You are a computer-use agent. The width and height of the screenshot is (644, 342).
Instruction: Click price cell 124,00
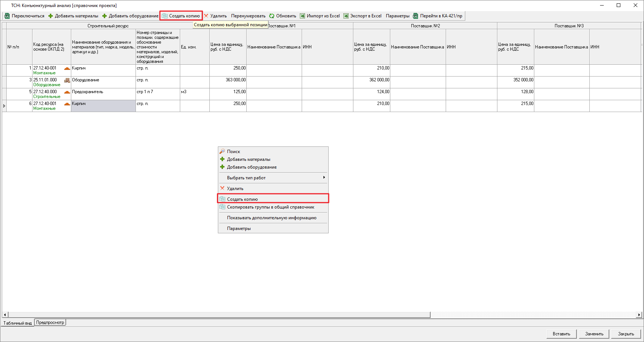pos(371,94)
